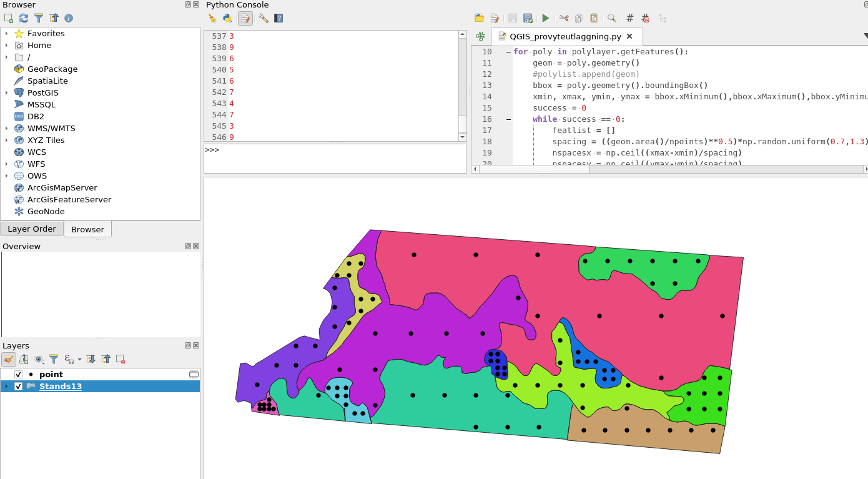Viewport: 868px width, 479px height.
Task: Click the Filter Browser funnel icon
Action: tap(39, 18)
